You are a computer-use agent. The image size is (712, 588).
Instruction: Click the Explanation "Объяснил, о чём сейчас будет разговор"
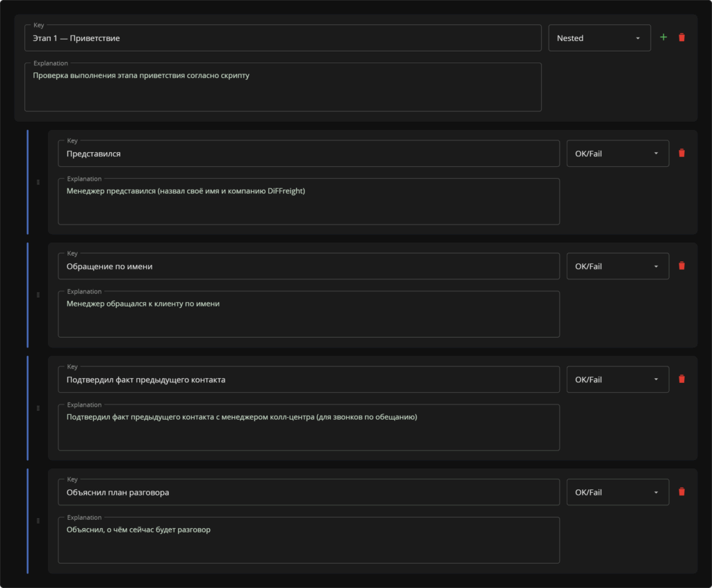(x=309, y=540)
